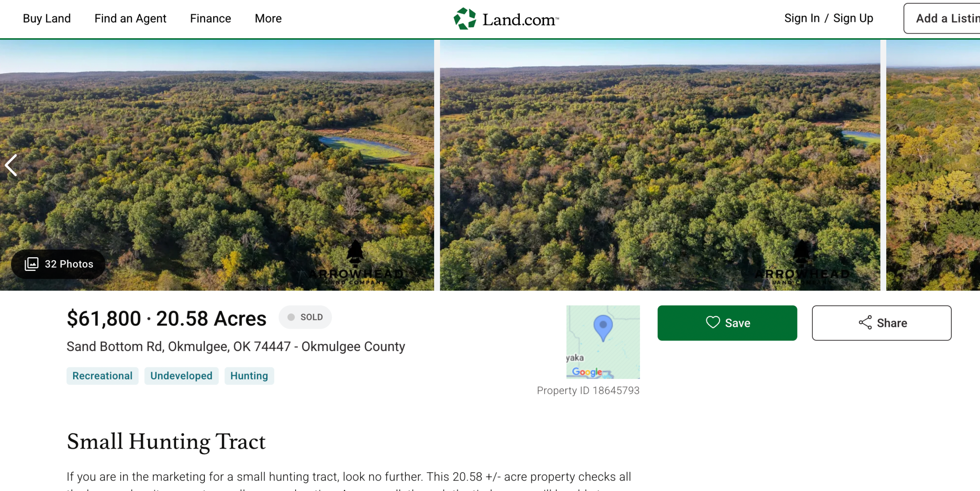This screenshot has width=980, height=491.
Task: Select the Hunting tag
Action: pyautogui.click(x=249, y=376)
